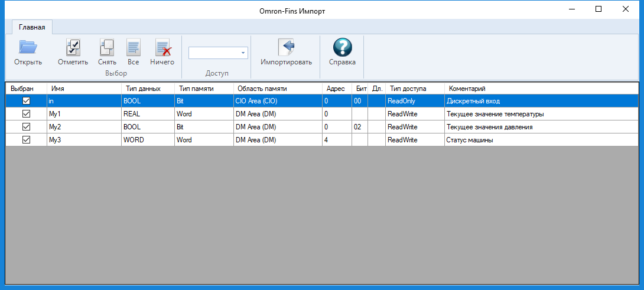Click Word memory type in My1 row
This screenshot has height=290, width=644.
point(204,114)
